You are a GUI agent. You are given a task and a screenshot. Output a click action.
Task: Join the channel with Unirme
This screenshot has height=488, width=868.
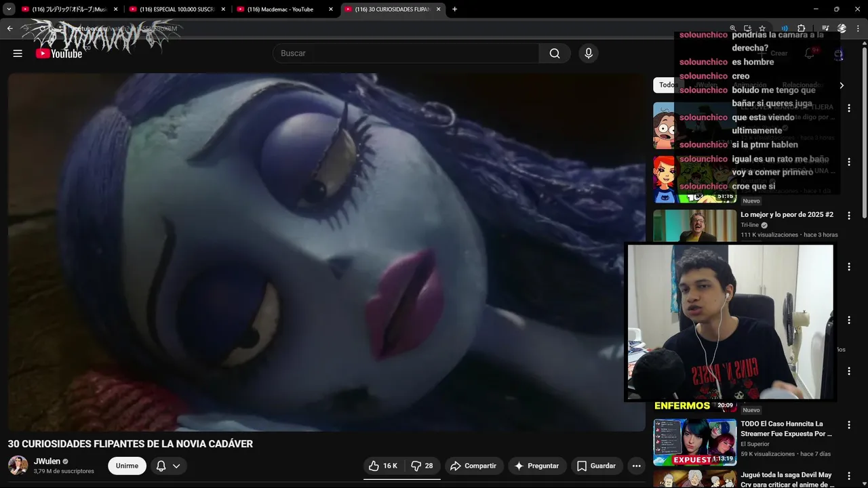pos(127,466)
